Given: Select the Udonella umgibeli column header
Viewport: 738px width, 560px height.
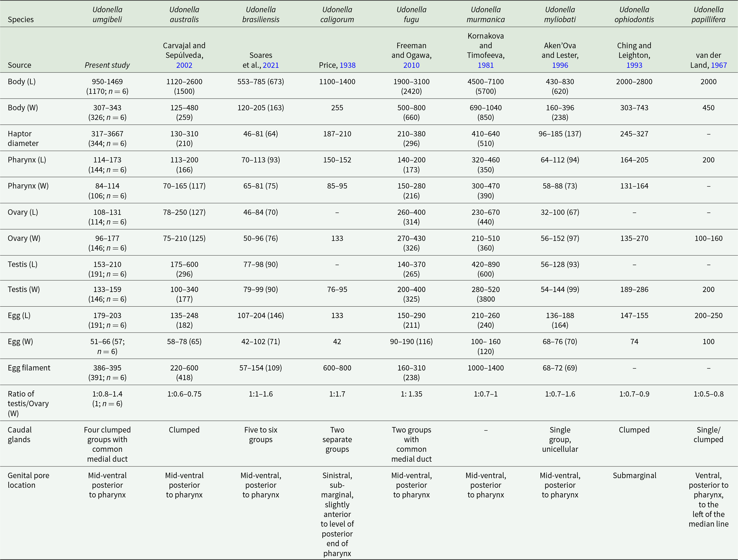Looking at the screenshot, I should (x=107, y=14).
